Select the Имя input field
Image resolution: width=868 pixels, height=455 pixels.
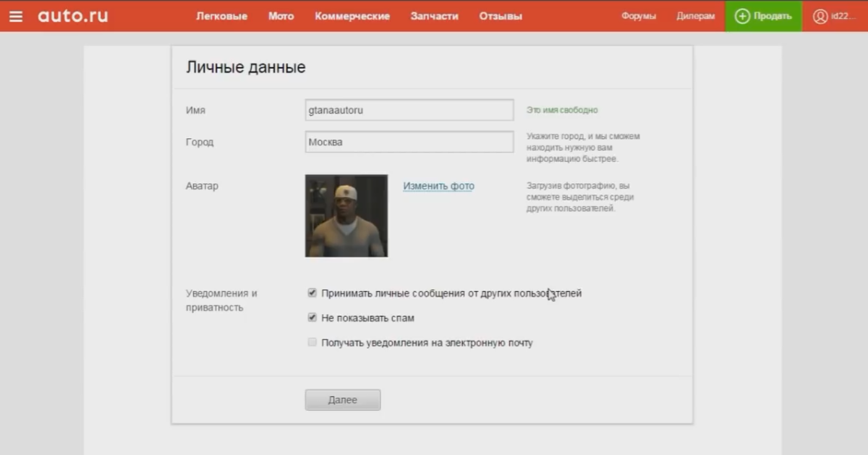pyautogui.click(x=409, y=109)
